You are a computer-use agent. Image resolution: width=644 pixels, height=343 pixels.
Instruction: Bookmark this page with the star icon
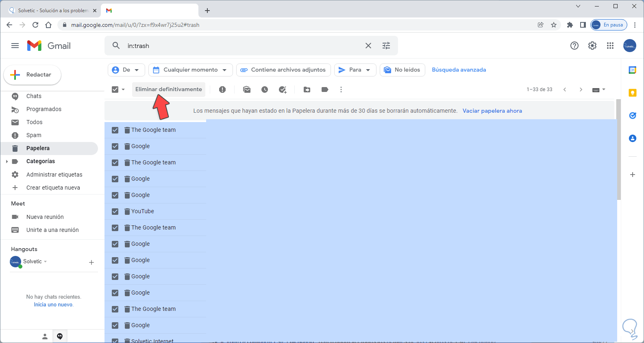point(554,25)
